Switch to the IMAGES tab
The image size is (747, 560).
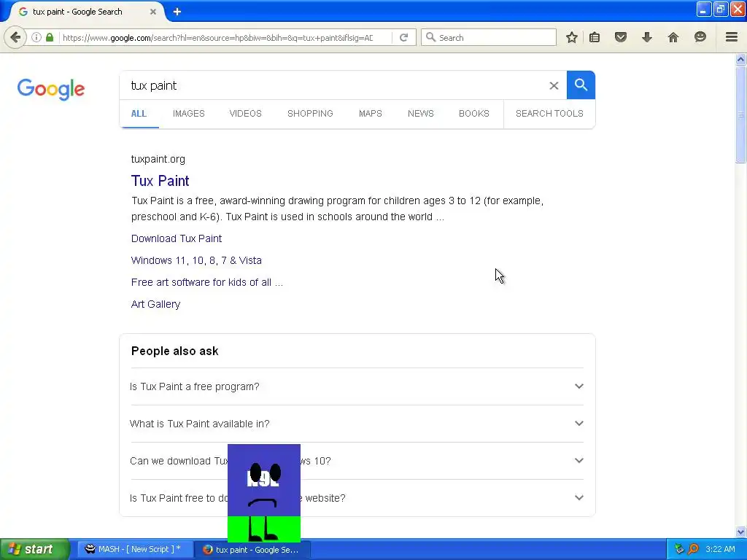tap(189, 113)
